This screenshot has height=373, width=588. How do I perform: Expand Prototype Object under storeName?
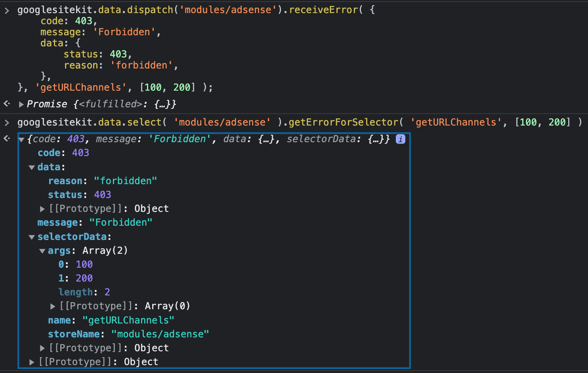[x=42, y=348]
